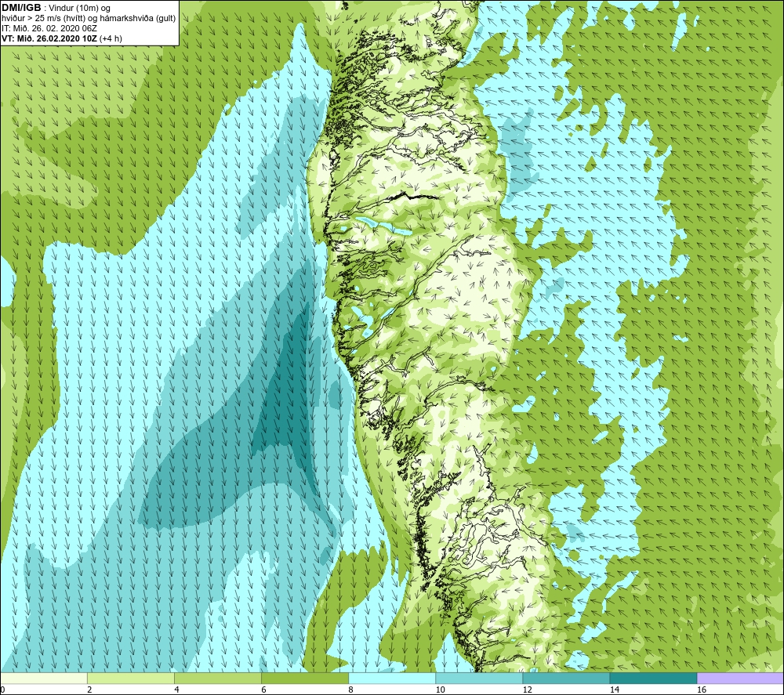Image resolution: width=784 pixels, height=695 pixels.
Task: Click the teal 12–14 legend swatch
Action: [565, 678]
